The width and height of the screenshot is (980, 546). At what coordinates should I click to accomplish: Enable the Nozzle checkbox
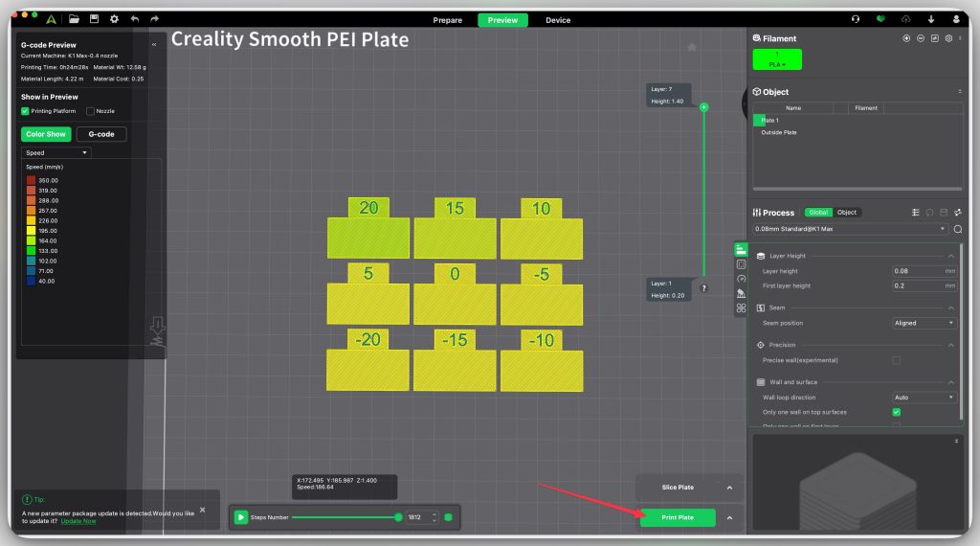coord(89,111)
